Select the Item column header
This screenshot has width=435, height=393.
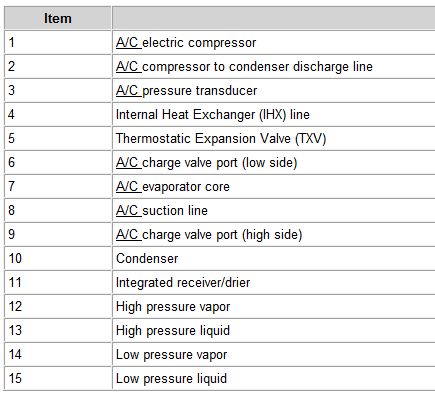coord(58,18)
